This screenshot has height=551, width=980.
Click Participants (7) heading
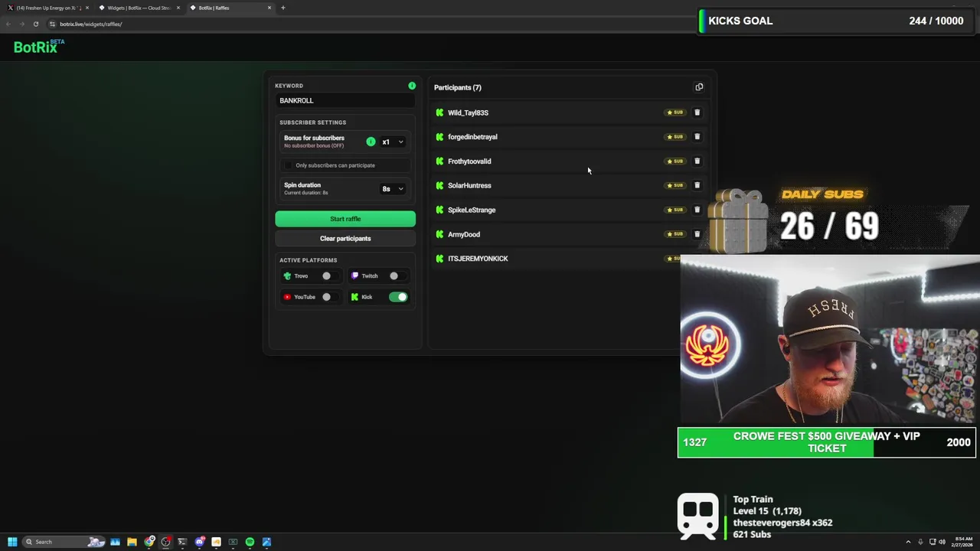pyautogui.click(x=458, y=87)
